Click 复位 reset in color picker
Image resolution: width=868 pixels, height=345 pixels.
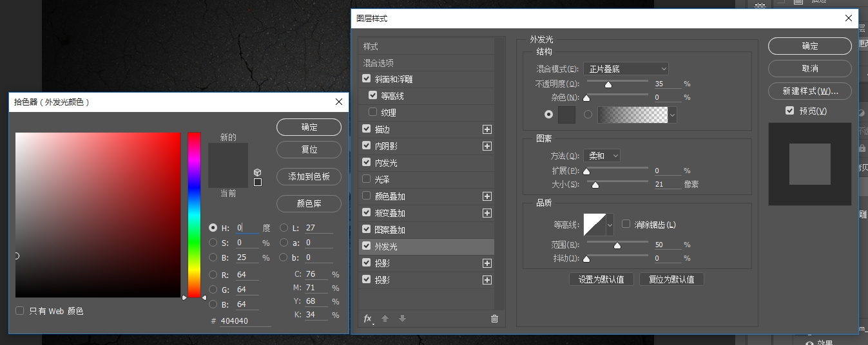(309, 149)
